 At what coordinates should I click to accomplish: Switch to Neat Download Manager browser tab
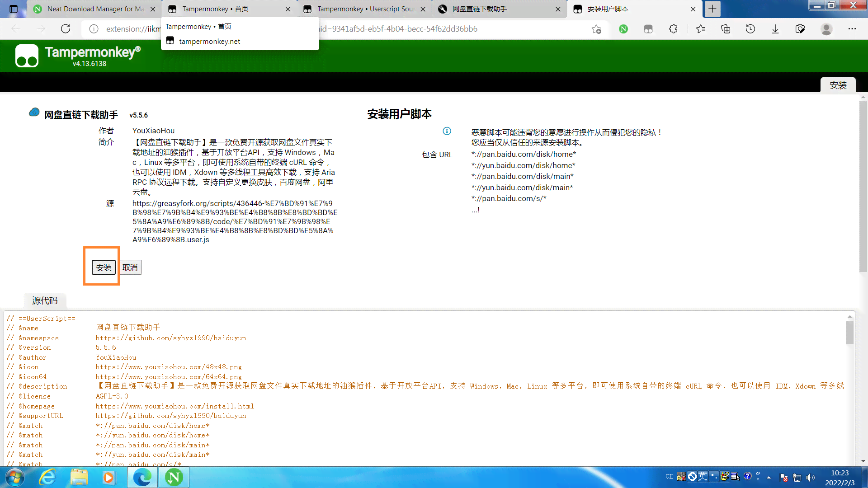(x=95, y=9)
